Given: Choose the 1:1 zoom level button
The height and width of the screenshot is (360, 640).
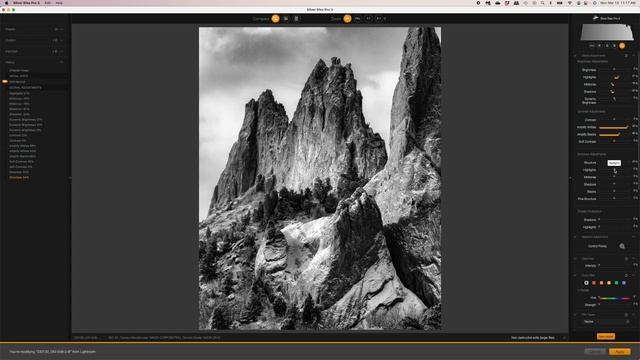Looking at the screenshot, I should (369, 18).
